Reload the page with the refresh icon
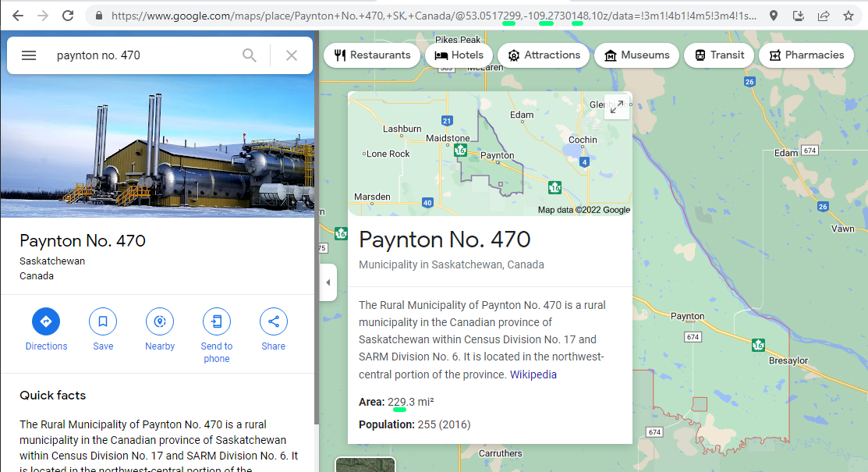Image resolution: width=868 pixels, height=472 pixels. [x=68, y=16]
